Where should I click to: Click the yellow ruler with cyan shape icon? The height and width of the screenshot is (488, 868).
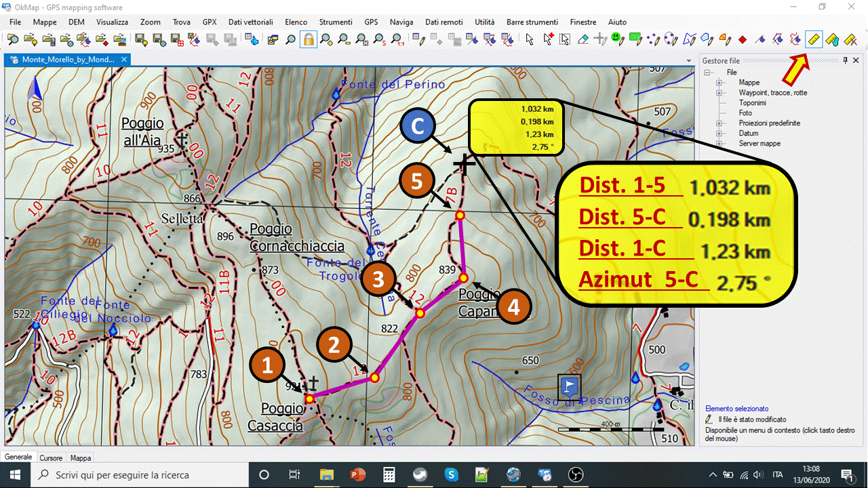coord(832,39)
